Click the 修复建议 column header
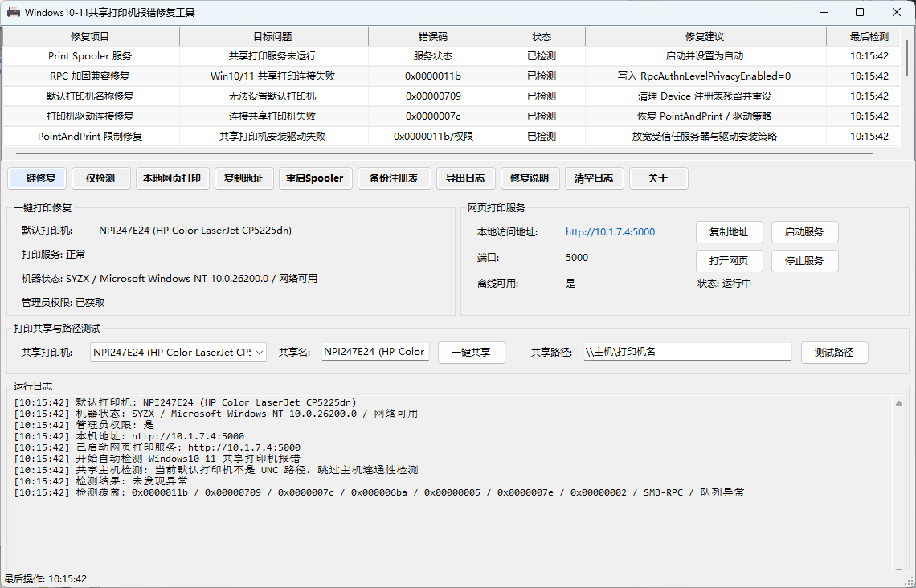 [x=705, y=36]
